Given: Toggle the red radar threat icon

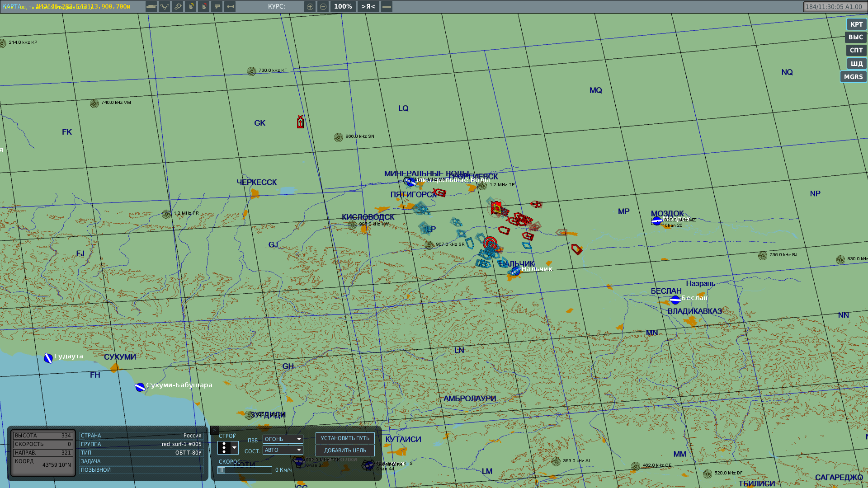Looking at the screenshot, I should pos(203,7).
